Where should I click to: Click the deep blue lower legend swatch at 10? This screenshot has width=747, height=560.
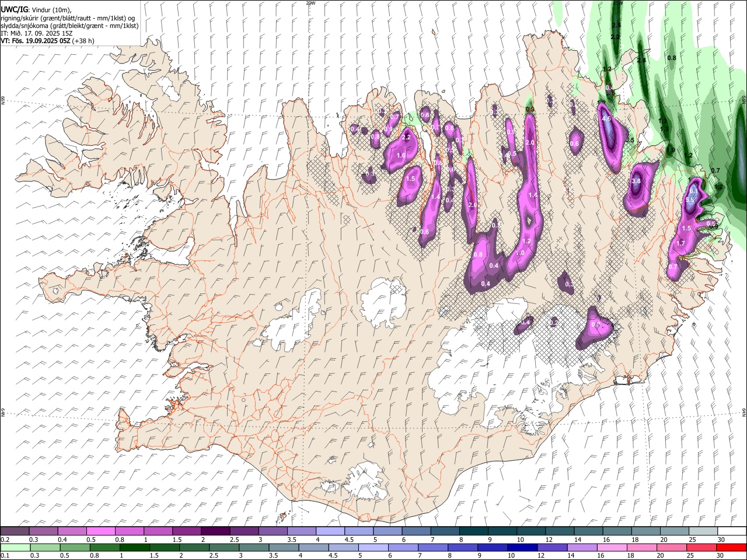coord(522,547)
